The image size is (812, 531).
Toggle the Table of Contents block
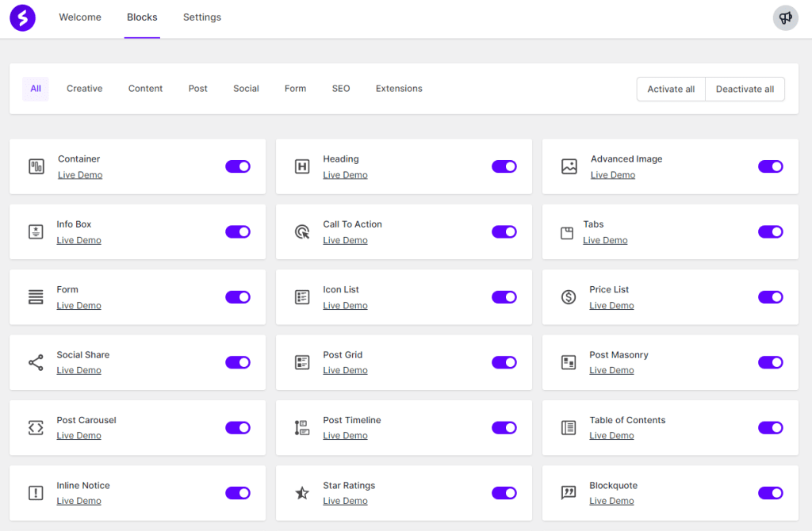pyautogui.click(x=771, y=428)
